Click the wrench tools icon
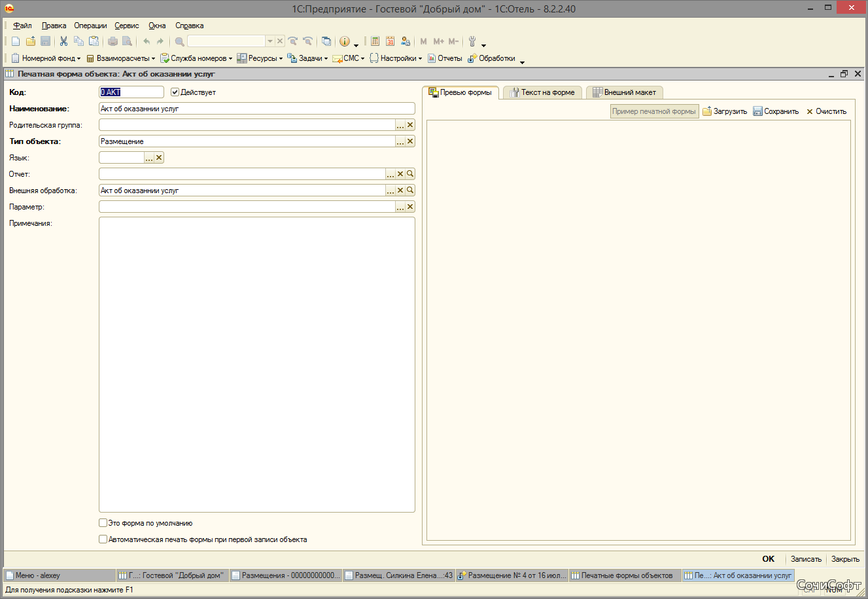This screenshot has height=599, width=868. pos(472,41)
